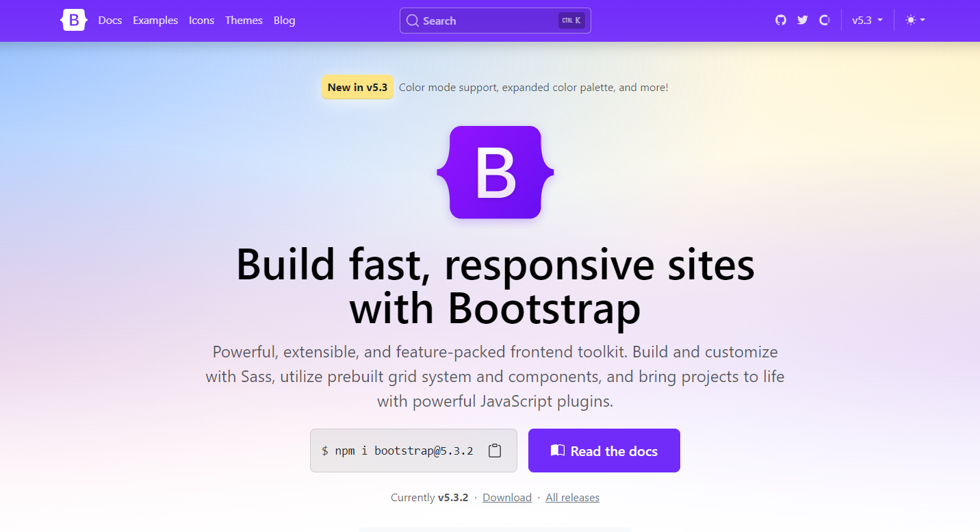980x532 pixels.
Task: Click the 'Color mode support' announcement text
Action: pos(533,88)
